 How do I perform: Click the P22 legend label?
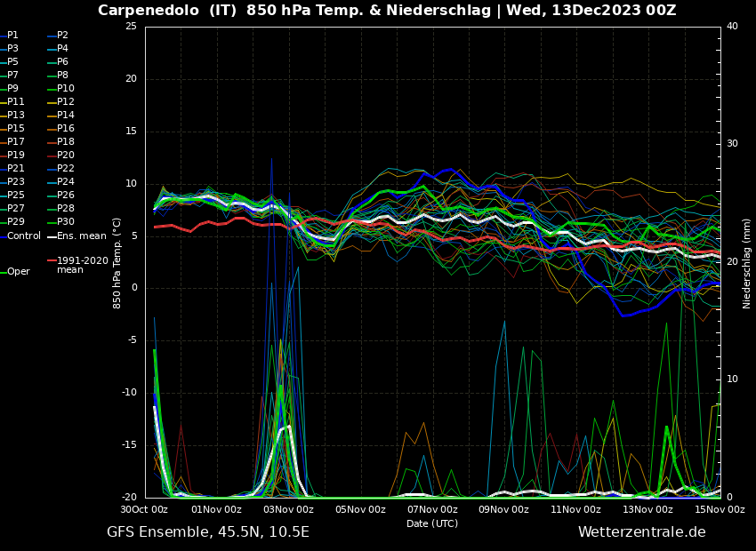coord(66,169)
